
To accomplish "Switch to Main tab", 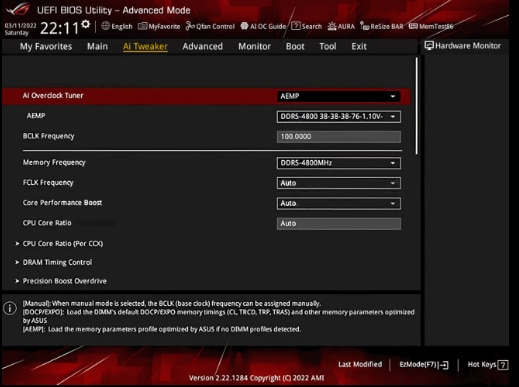I will coord(97,46).
